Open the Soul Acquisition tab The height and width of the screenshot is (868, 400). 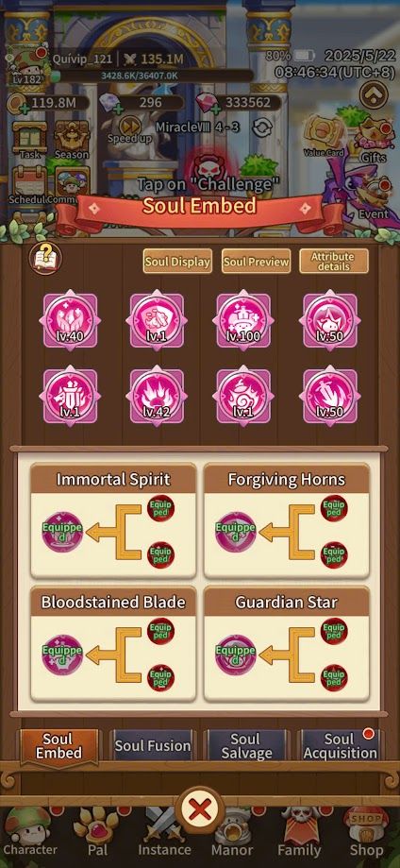(339, 745)
